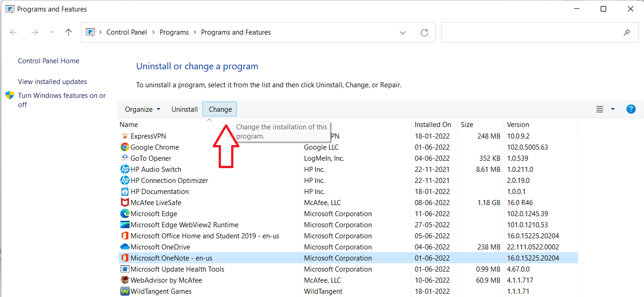
Task: Open Help with the blue question mark
Action: pos(631,109)
